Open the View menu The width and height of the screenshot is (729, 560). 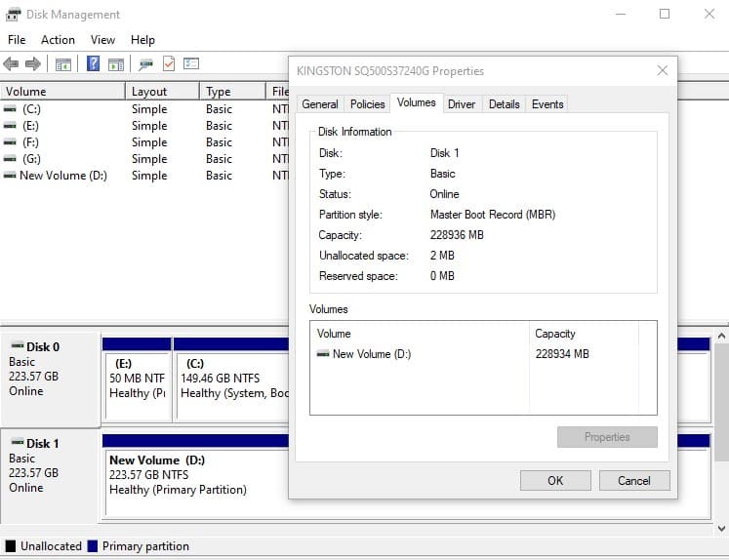(x=102, y=40)
